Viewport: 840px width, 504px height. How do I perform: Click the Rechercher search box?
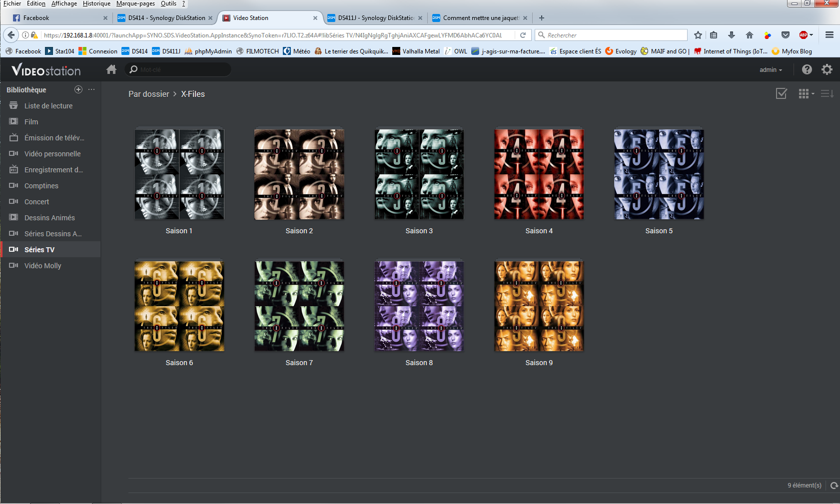point(612,35)
